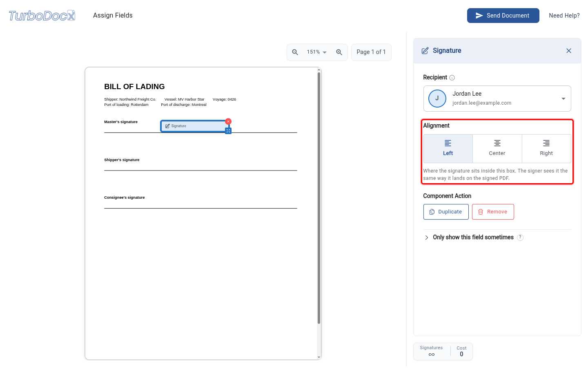Set signature alignment to Left
This screenshot has width=588, height=368.
click(x=448, y=148)
